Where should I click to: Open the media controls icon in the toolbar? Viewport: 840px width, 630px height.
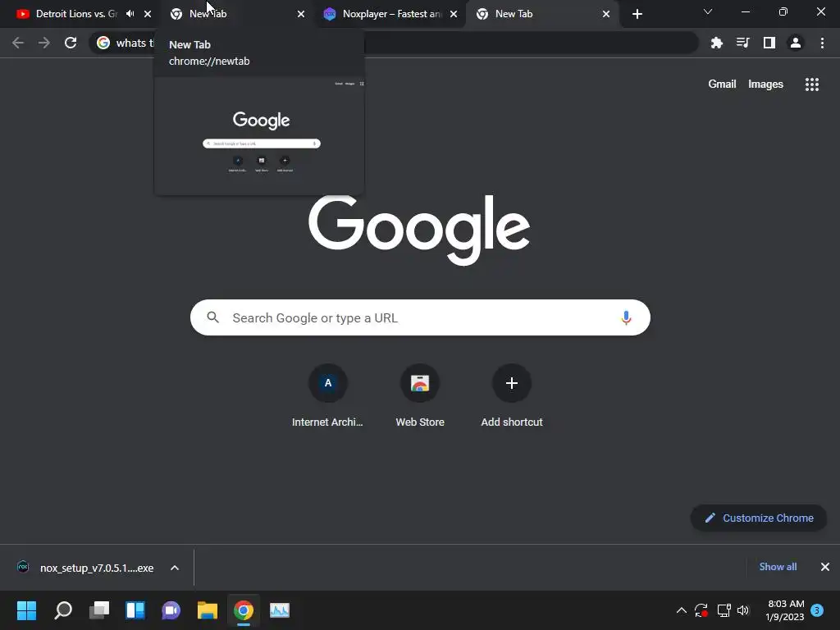tap(742, 43)
